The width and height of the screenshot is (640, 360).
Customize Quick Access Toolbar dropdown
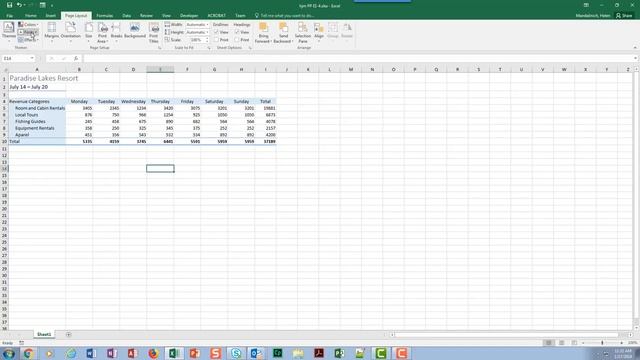tap(52, 6)
